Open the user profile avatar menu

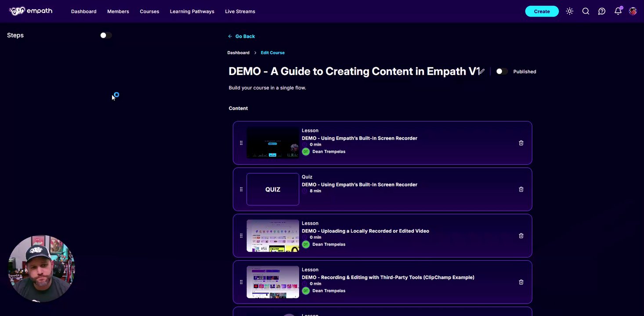[x=633, y=11]
